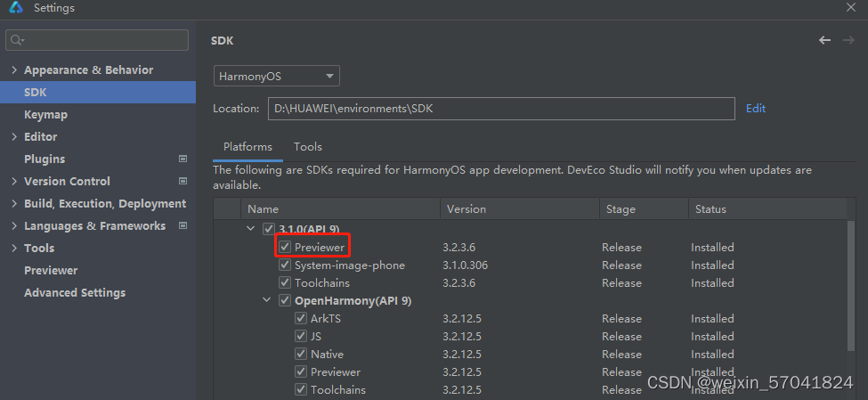Open the HarmonyOS SDK dropdown
Image resolution: width=868 pixels, height=400 pixels.
(x=276, y=76)
